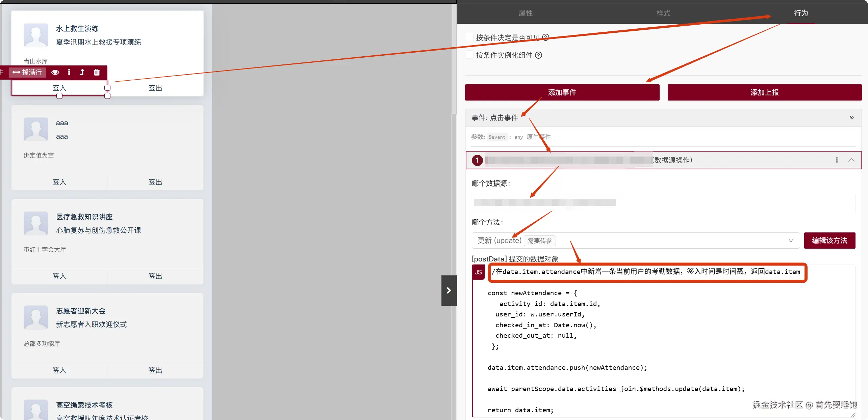The width and height of the screenshot is (868, 420).
Task: Toggle the eye visibility icon in toolbar
Action: tap(55, 72)
